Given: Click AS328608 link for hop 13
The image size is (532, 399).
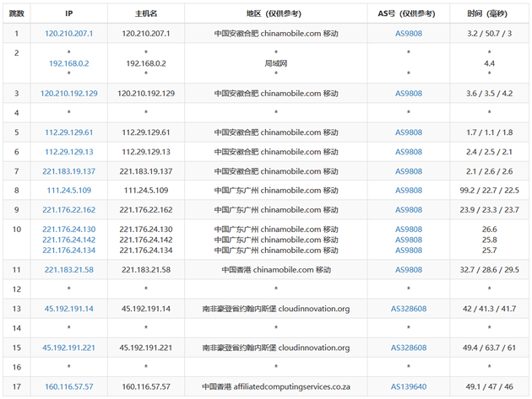Looking at the screenshot, I should pos(409,309).
